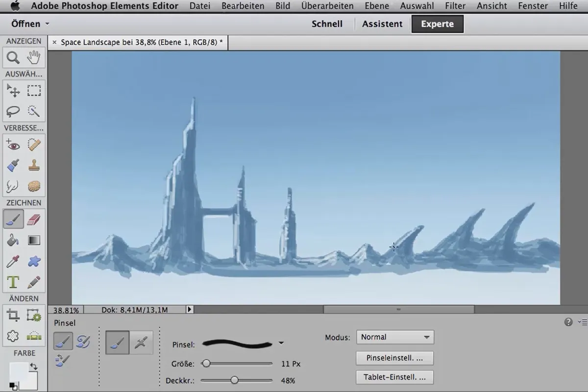Open the Ansicht menu
Viewport: 588px width, 392px height.
(x=492, y=6)
